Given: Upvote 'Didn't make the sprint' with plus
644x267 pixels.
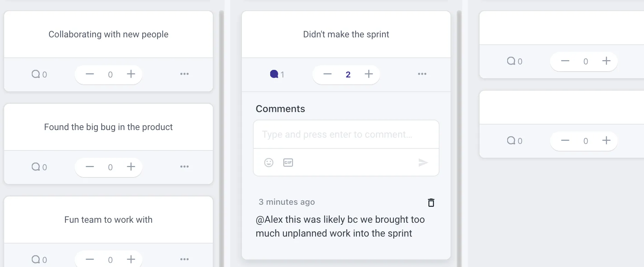Looking at the screenshot, I should (x=369, y=74).
